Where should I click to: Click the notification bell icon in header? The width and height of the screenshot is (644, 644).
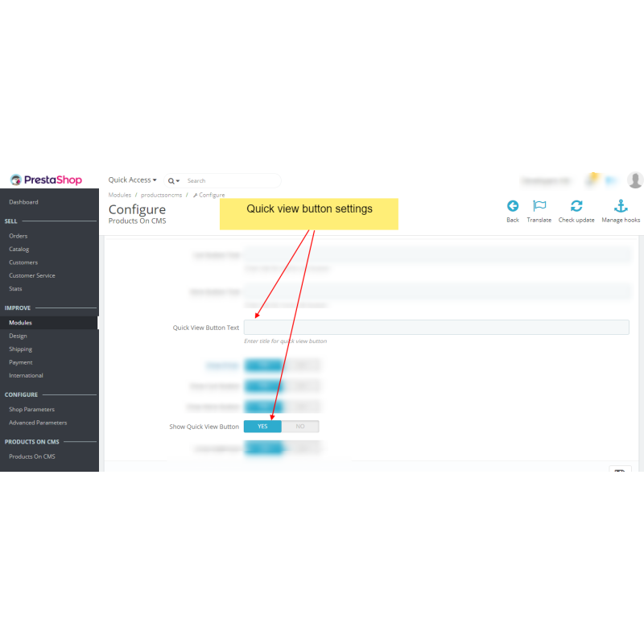[x=592, y=180]
